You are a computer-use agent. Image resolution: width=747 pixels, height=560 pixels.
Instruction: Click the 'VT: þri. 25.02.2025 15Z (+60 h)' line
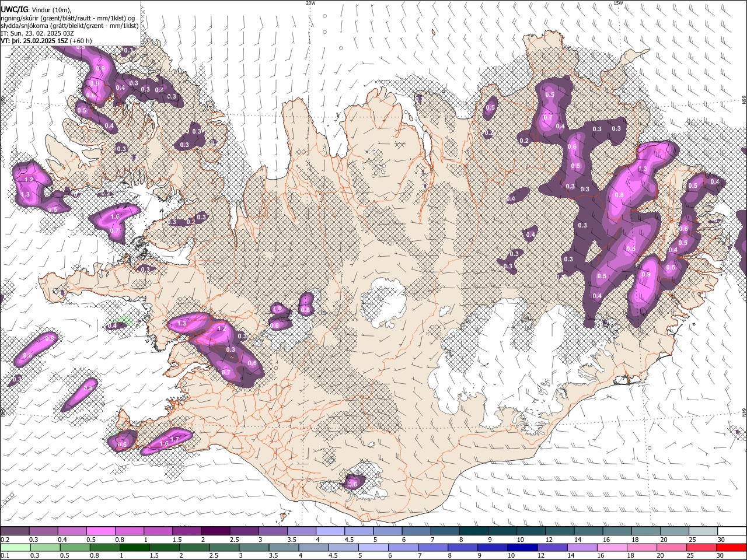pyautogui.click(x=47, y=41)
